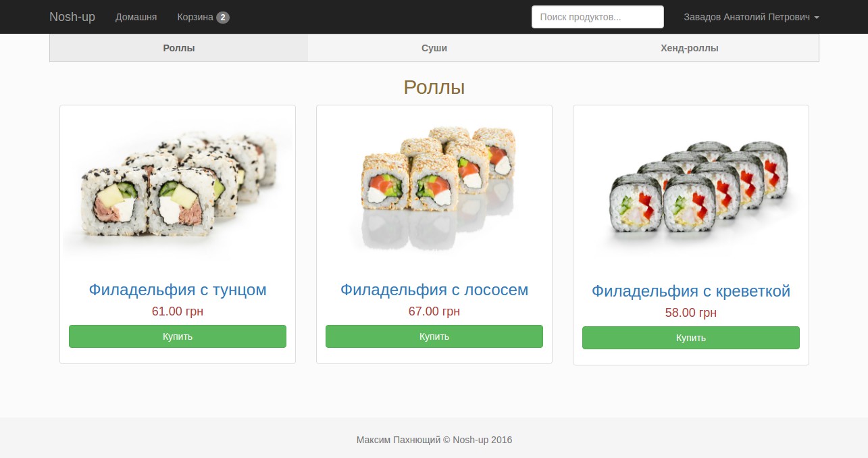
Task: Follow the Филадельфия с креветкой title link
Action: pos(691,291)
